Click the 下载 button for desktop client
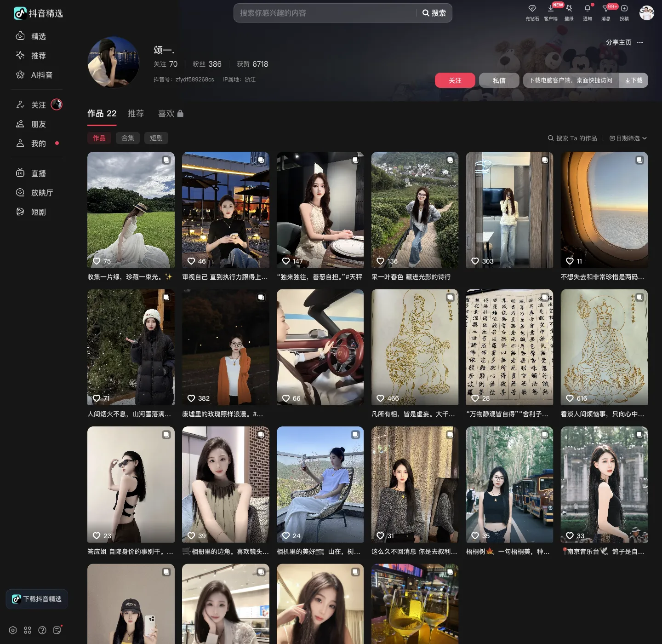662x644 pixels. point(633,80)
